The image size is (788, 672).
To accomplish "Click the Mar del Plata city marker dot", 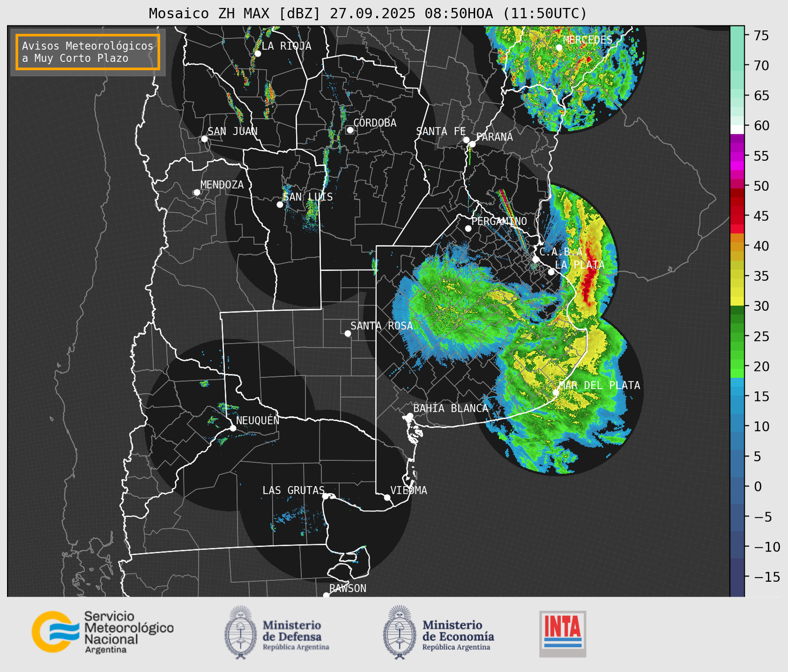I will coord(556,393).
